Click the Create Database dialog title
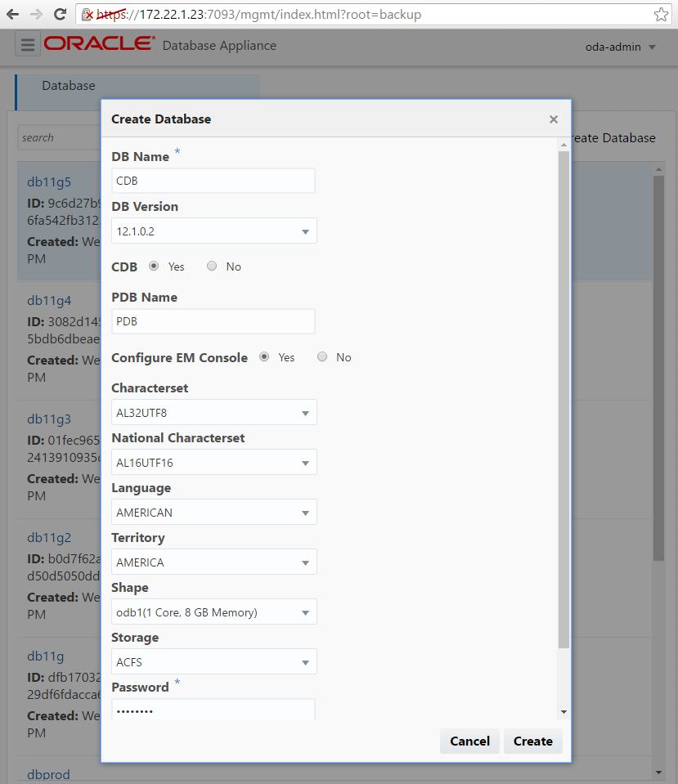Image resolution: width=678 pixels, height=784 pixels. click(x=161, y=119)
